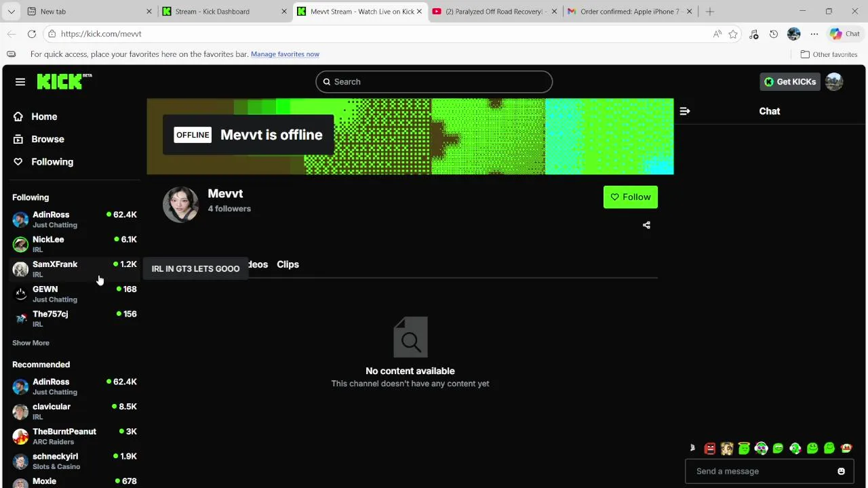This screenshot has height=488, width=868.
Task: Click the share icon under Follow
Action: click(x=646, y=225)
